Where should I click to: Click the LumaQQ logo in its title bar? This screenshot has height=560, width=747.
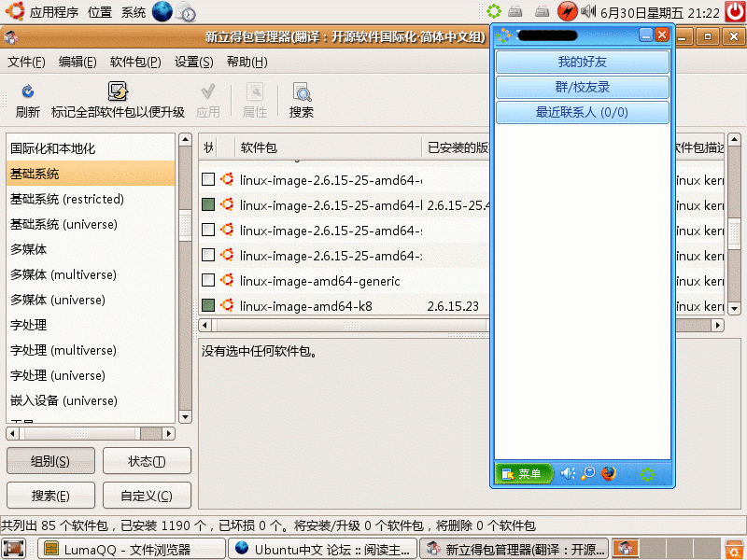click(x=503, y=35)
